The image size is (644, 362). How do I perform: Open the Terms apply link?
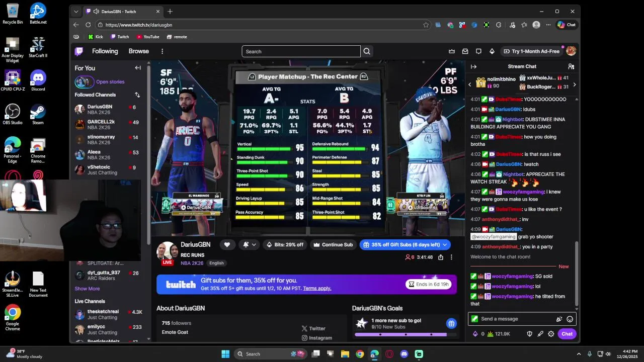coord(317,289)
